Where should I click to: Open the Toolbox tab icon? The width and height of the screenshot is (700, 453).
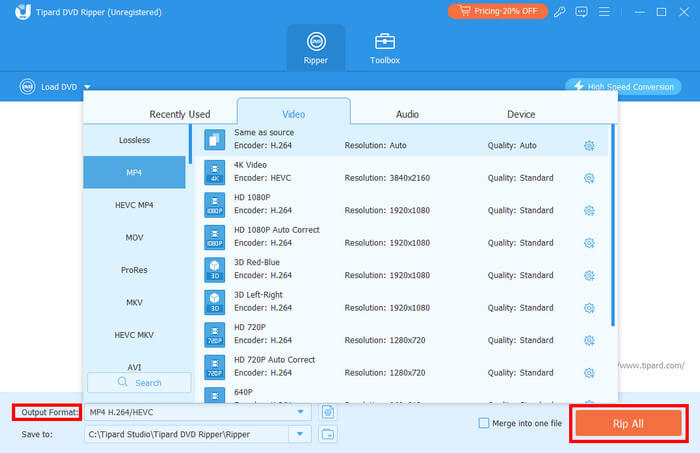tap(384, 42)
